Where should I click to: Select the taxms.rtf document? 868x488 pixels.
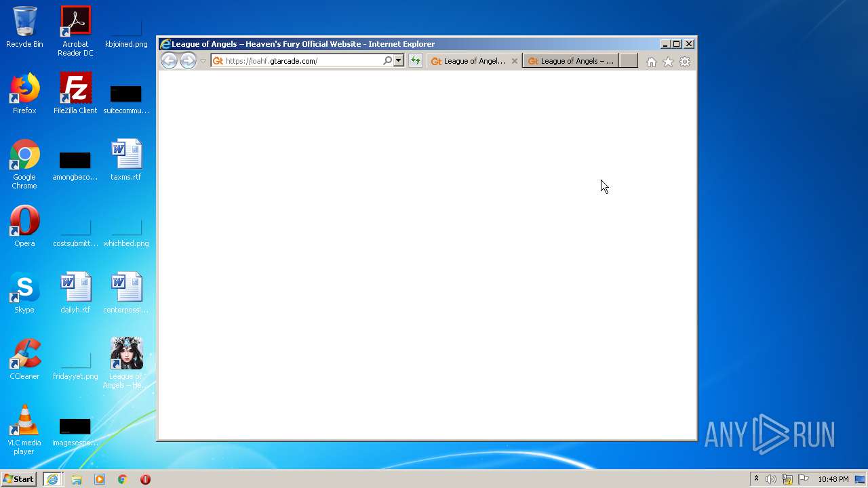tap(126, 160)
